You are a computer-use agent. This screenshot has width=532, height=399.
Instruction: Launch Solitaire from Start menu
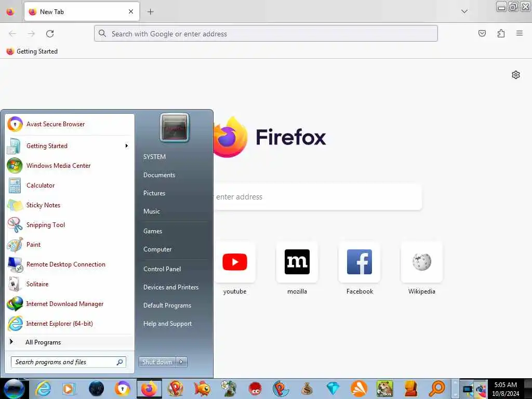pyautogui.click(x=70, y=284)
